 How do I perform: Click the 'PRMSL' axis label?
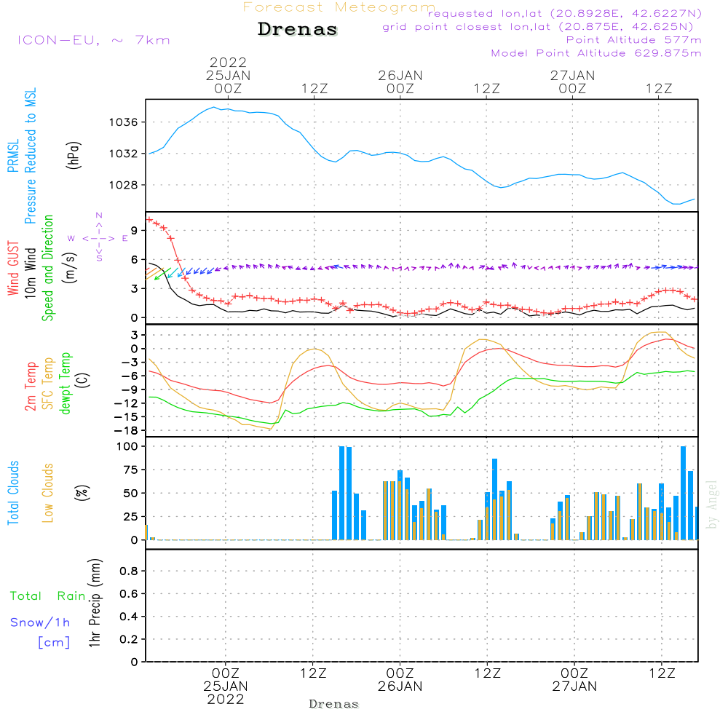[x=13, y=156]
